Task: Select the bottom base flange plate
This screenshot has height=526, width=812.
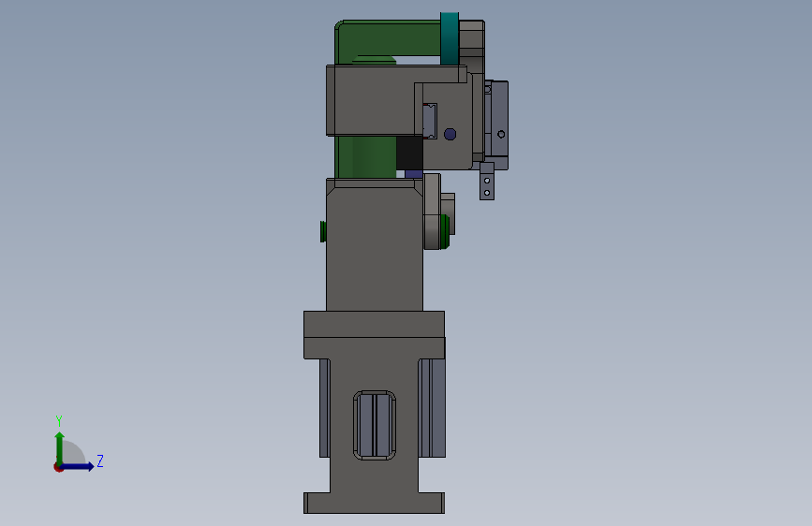Action: pos(374,503)
